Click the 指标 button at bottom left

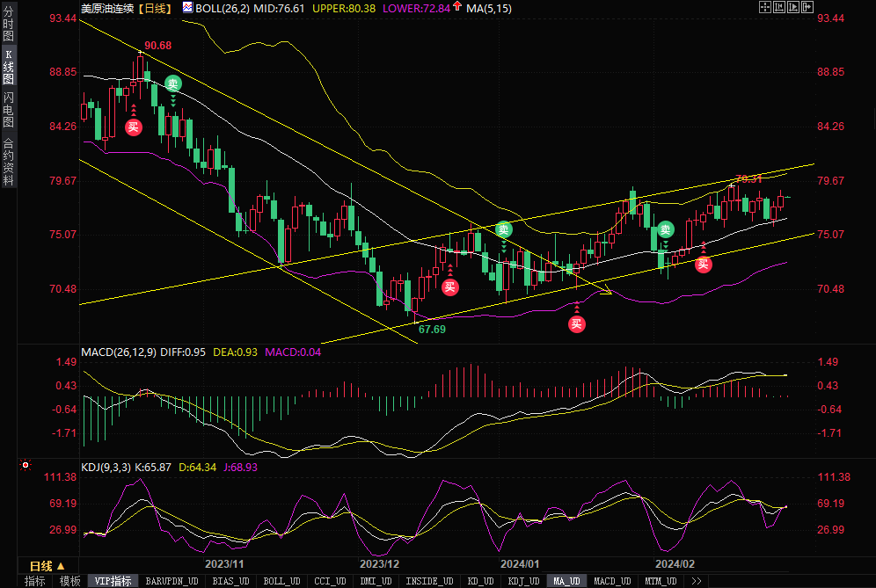35,581
